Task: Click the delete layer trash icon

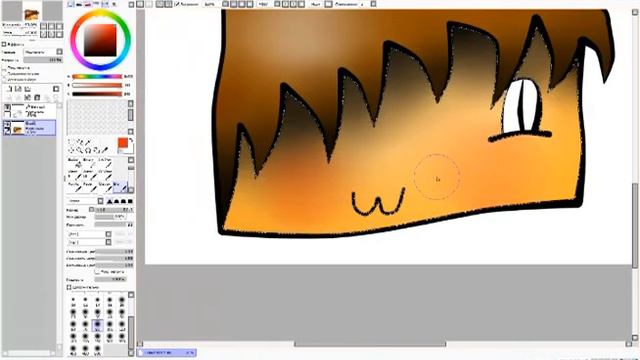Action: (x=37, y=98)
